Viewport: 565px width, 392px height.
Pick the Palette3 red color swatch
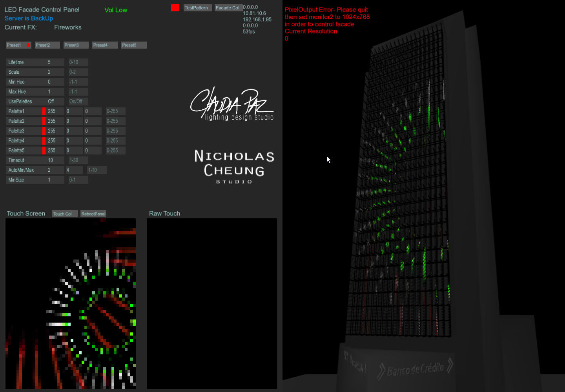[x=44, y=131]
